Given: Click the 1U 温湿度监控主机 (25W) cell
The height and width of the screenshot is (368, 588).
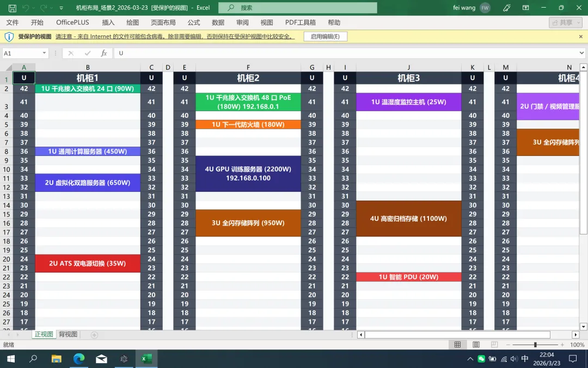Looking at the screenshot, I should 409,102.
